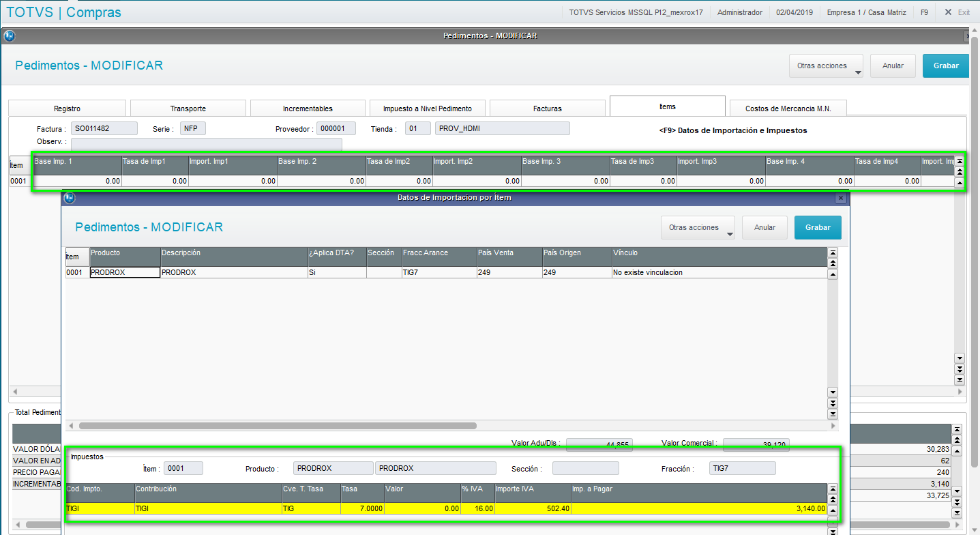Click the Proveedor field showing 000001

[x=336, y=128]
